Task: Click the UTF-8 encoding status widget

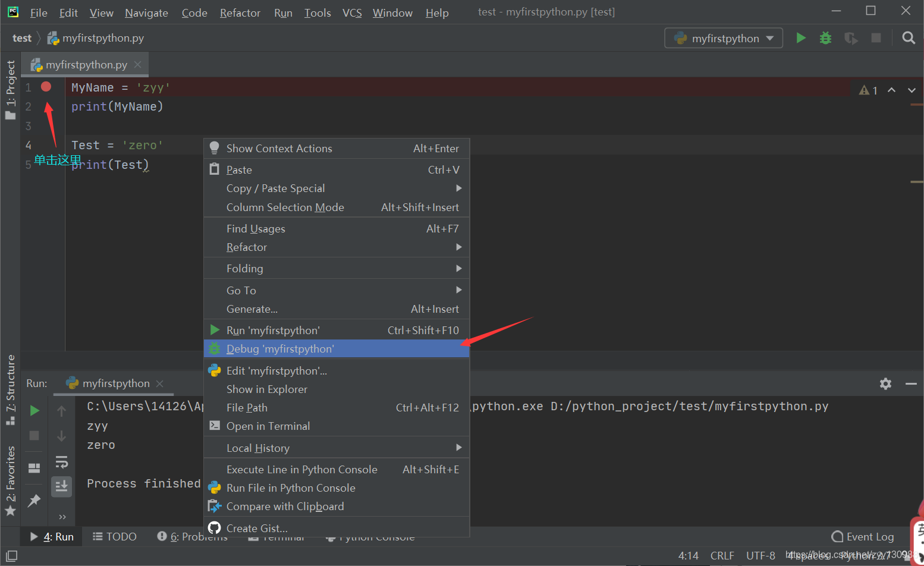Action: [x=760, y=556]
